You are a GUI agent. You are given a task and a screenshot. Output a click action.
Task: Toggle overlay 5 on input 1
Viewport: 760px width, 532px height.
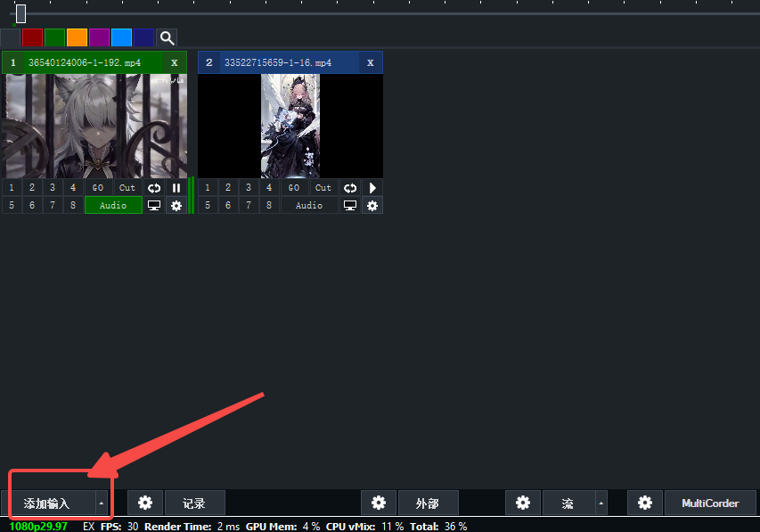click(12, 206)
